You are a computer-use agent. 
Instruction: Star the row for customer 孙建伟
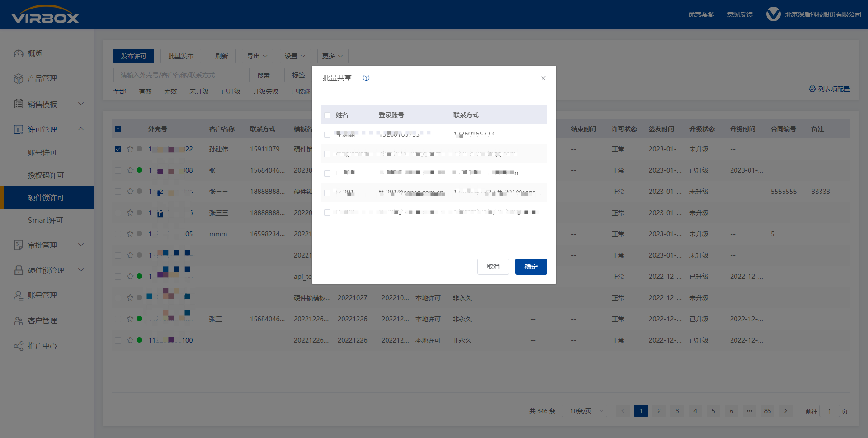tap(130, 149)
